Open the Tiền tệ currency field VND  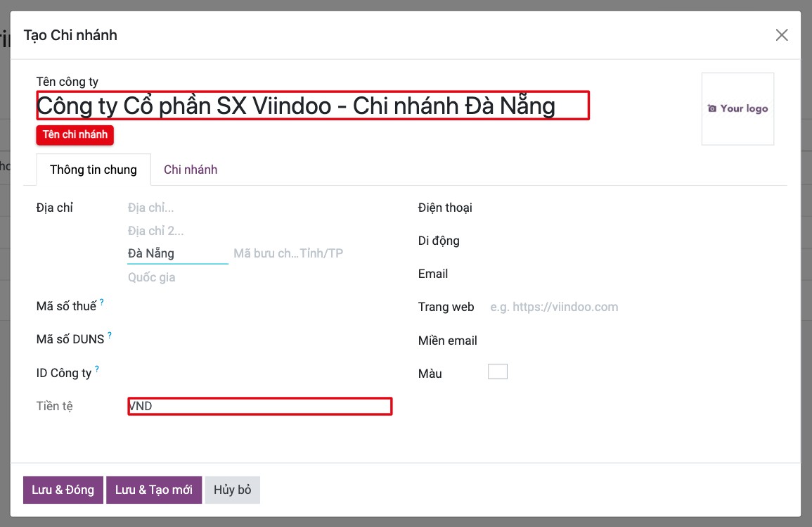(x=260, y=406)
